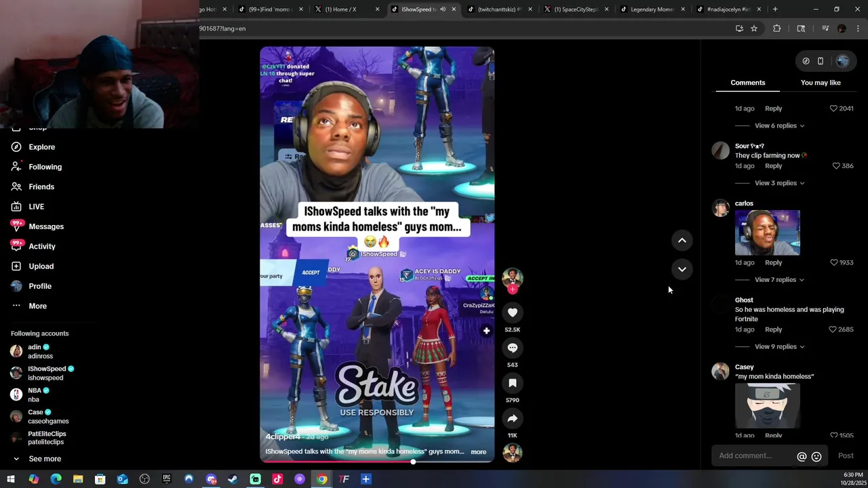Like carlos's comment heart
868x488 pixels.
coord(834,262)
